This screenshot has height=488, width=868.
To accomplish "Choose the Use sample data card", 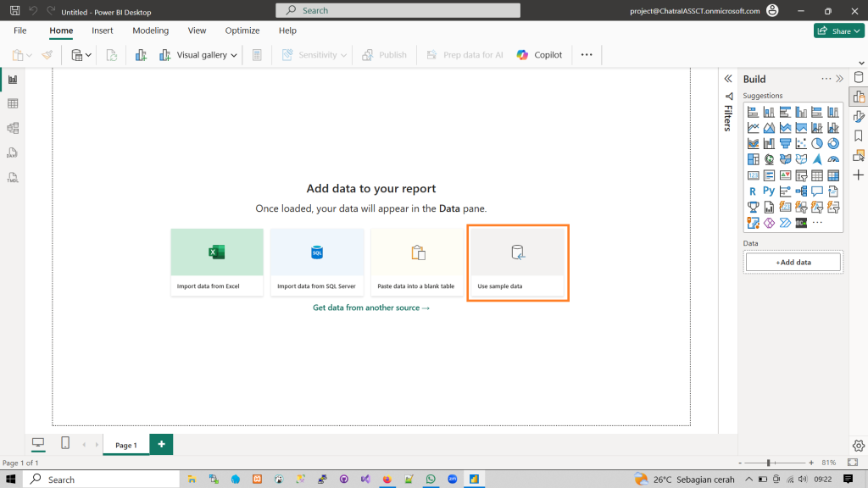I will tap(518, 263).
